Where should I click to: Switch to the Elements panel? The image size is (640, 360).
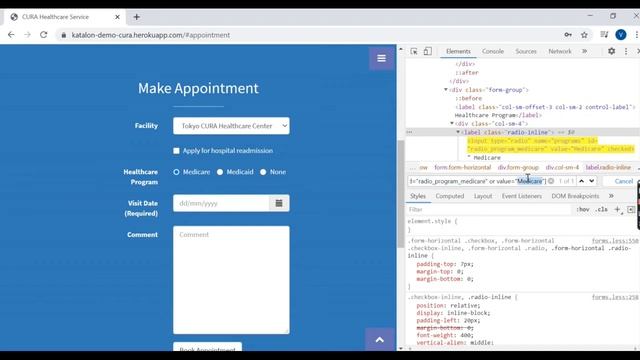[458, 51]
